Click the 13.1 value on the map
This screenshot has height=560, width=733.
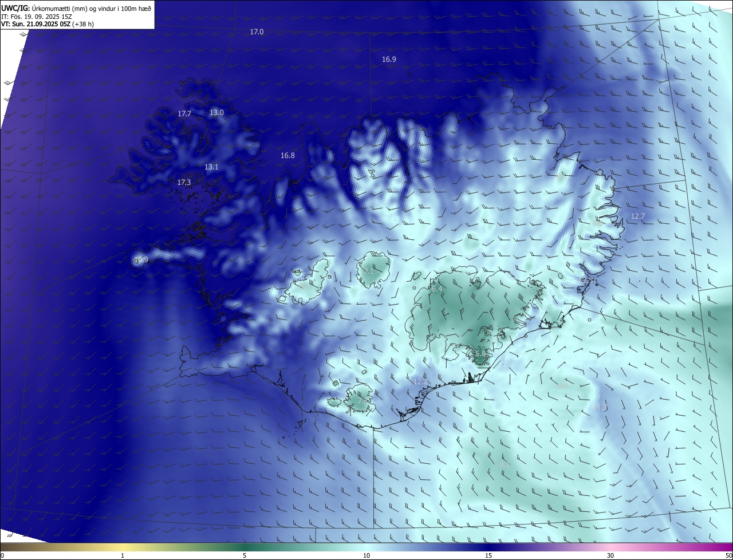(x=211, y=167)
